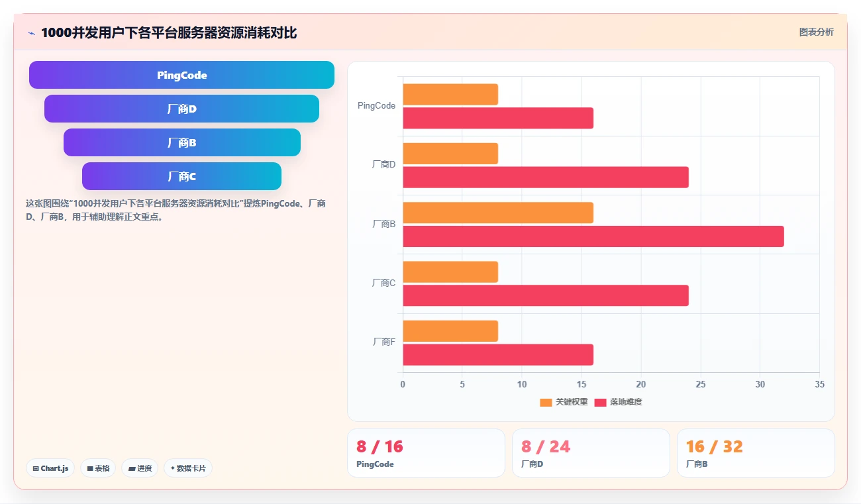Open the 8 / 24 厂商D data card
861x504 pixels.
[591, 453]
